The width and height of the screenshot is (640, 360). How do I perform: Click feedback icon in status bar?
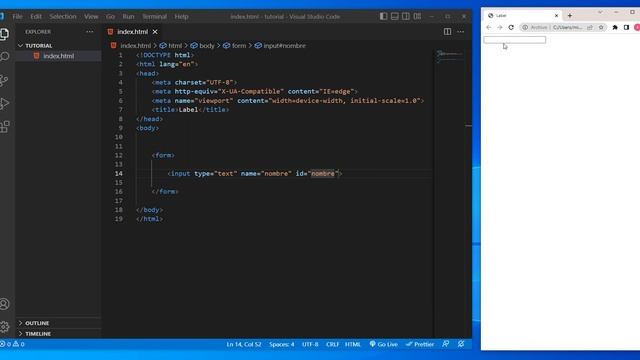coord(445,344)
